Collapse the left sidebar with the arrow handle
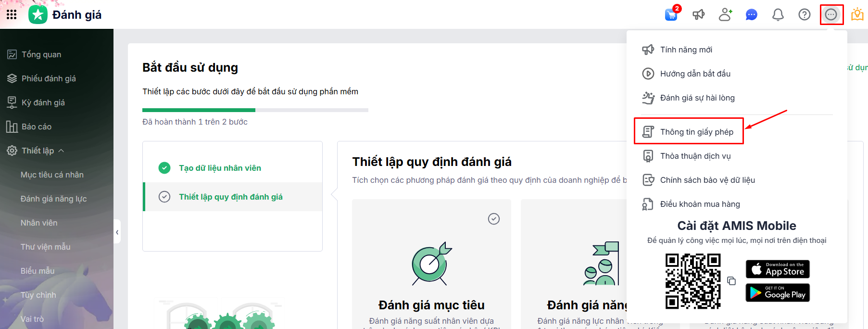The image size is (868, 329). pos(117,232)
